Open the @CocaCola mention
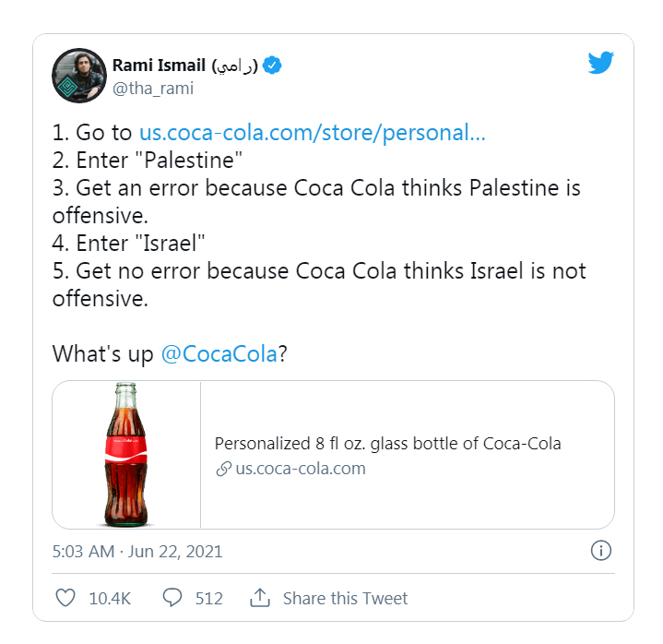 [x=219, y=354]
